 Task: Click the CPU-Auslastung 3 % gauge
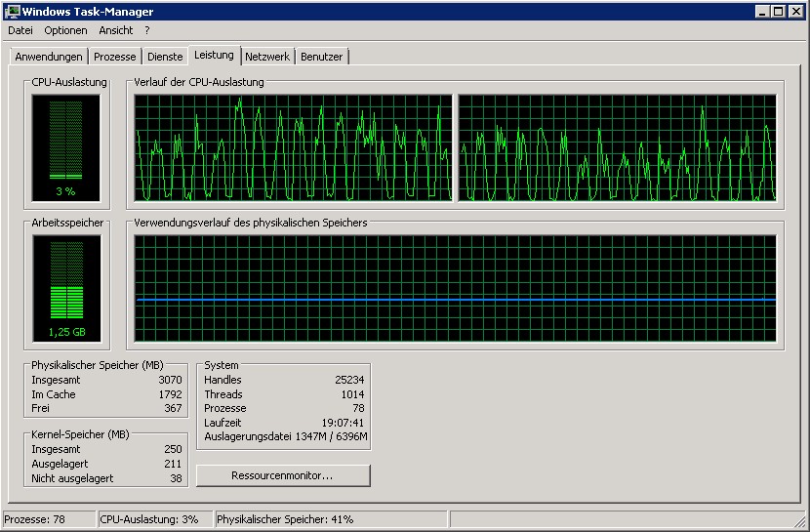point(66,147)
